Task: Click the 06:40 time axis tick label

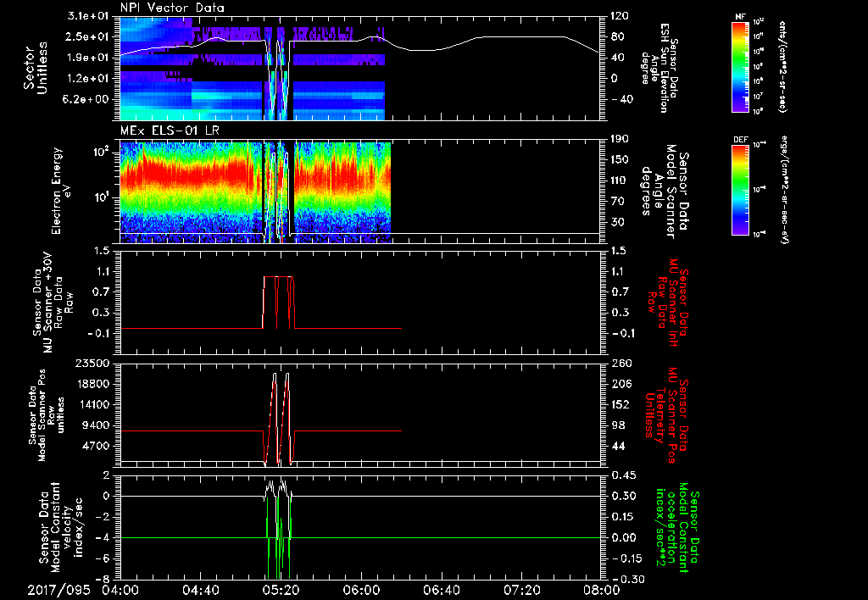Action: (440, 589)
